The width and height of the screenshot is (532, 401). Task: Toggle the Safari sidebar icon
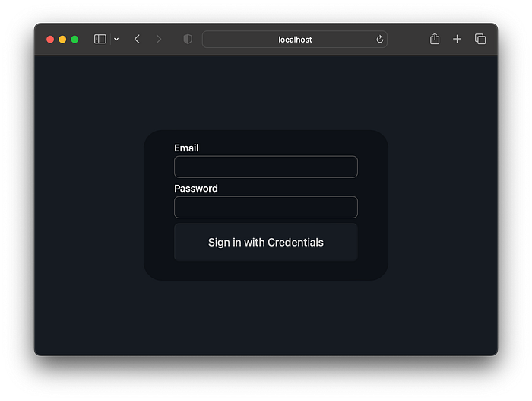100,39
